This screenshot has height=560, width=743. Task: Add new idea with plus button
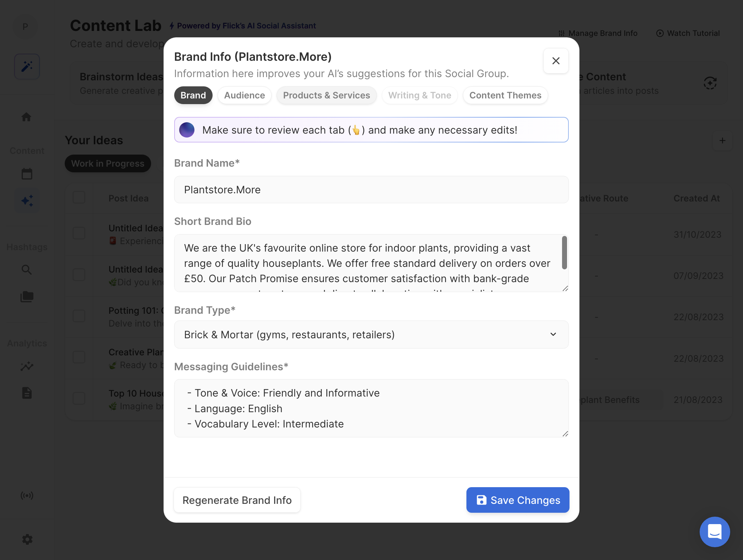(722, 140)
